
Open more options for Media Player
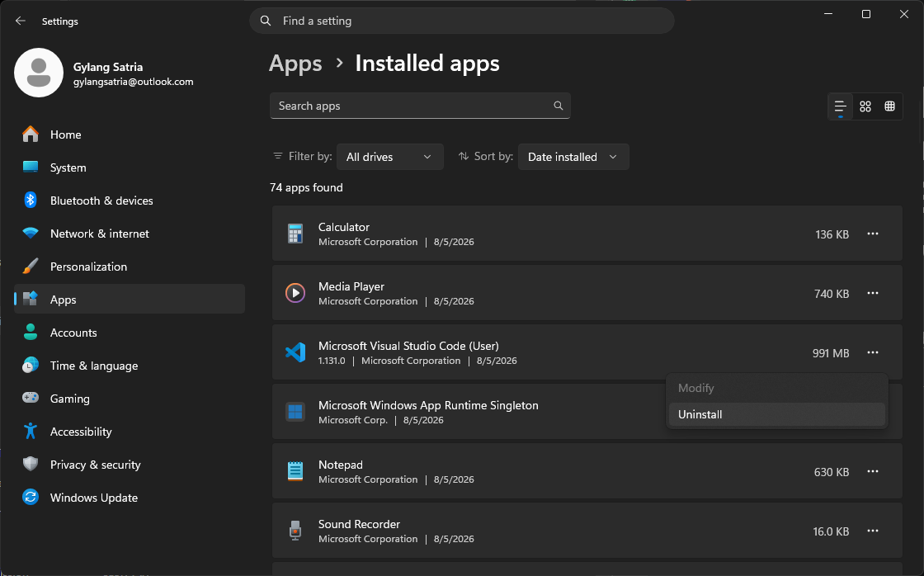pos(873,293)
